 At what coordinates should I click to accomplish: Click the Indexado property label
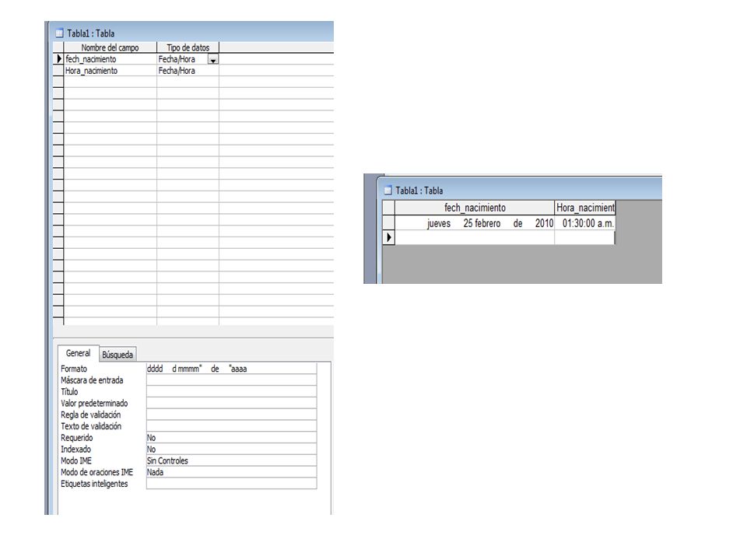click(75, 449)
